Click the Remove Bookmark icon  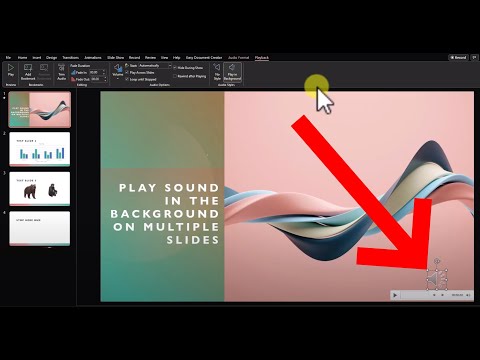(44, 68)
